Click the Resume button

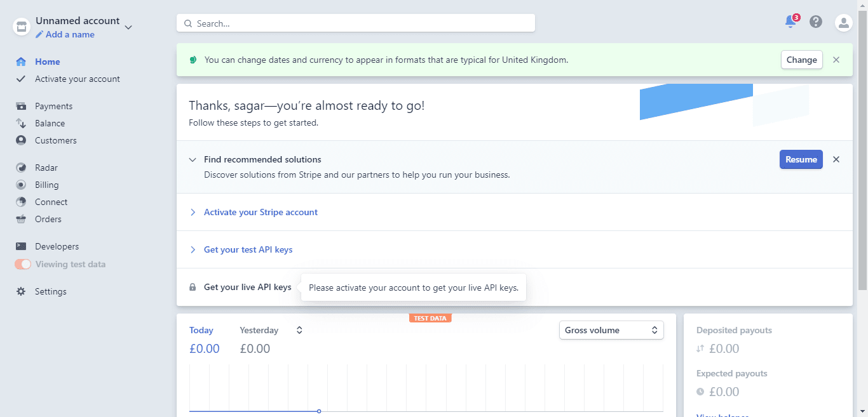tap(801, 159)
